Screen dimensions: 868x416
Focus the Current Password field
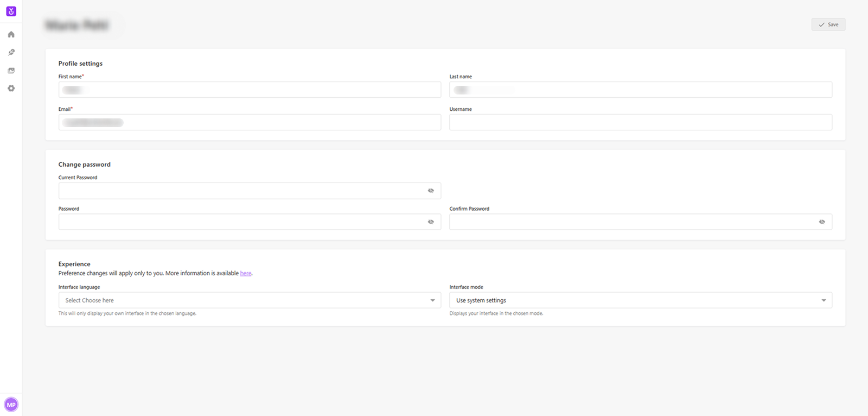click(250, 191)
